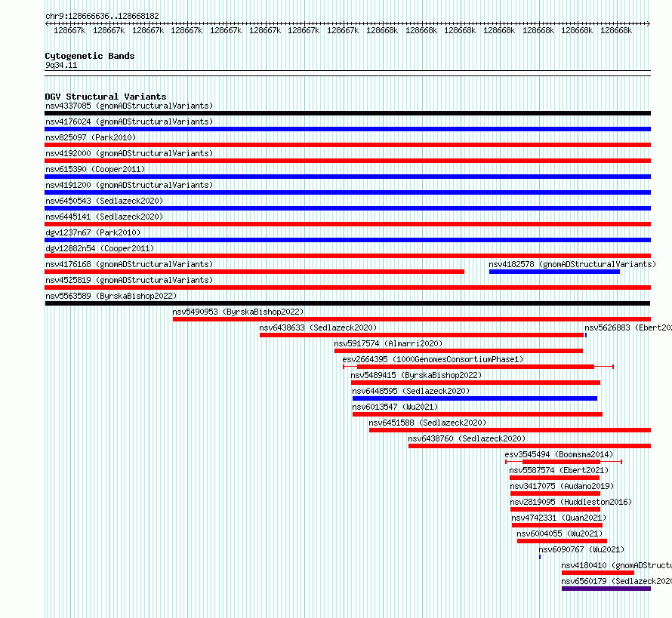Screen dimensions: 672x618
Task: Select nsv4191200 variant label
Action: pos(129,185)
